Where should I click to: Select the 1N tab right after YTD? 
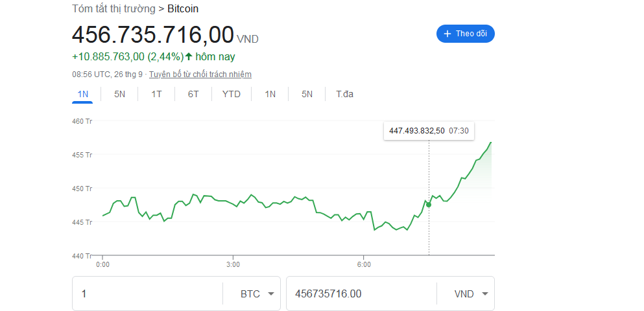click(270, 95)
